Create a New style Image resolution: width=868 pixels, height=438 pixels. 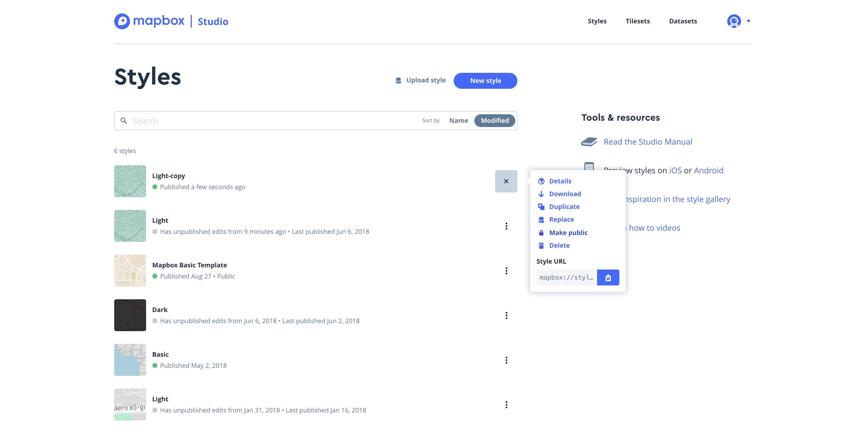tap(485, 81)
